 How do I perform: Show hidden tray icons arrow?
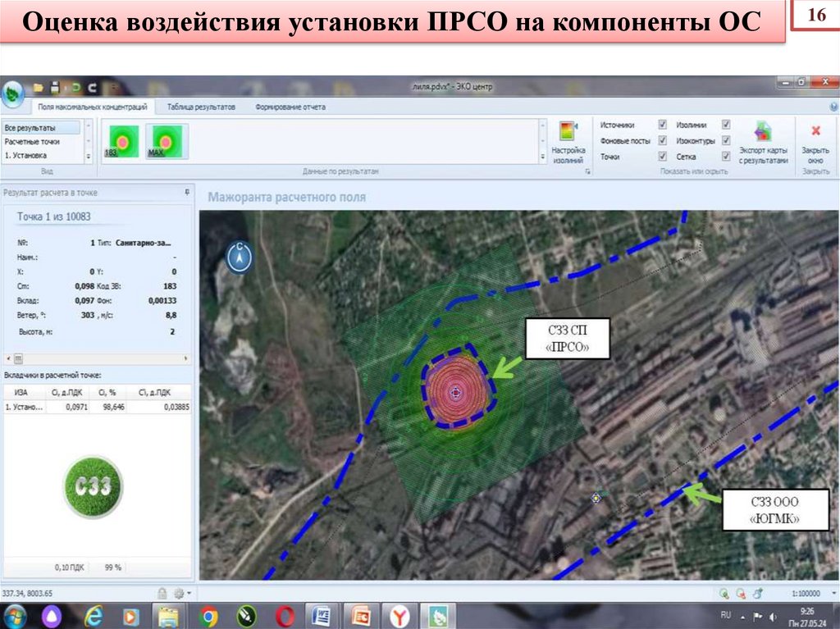click(742, 618)
